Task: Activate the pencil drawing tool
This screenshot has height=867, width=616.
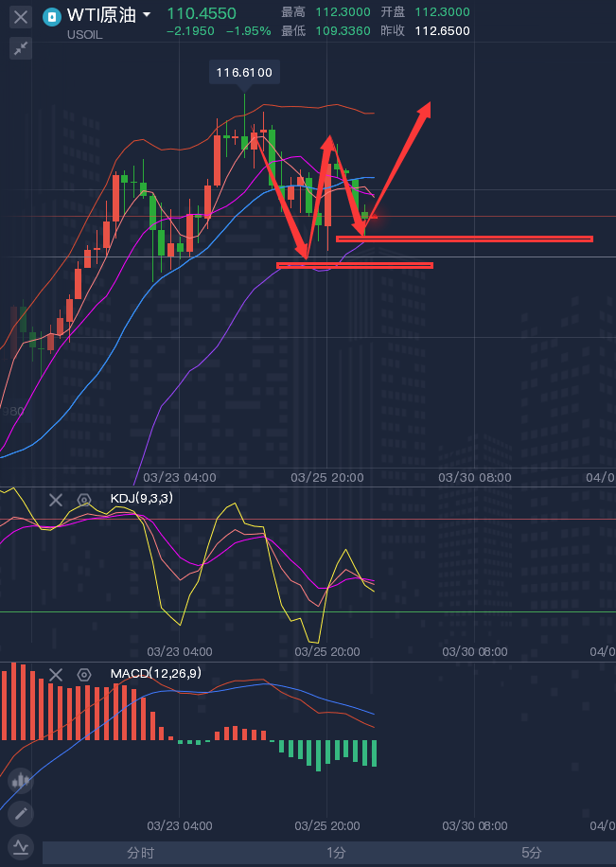Action: click(21, 814)
